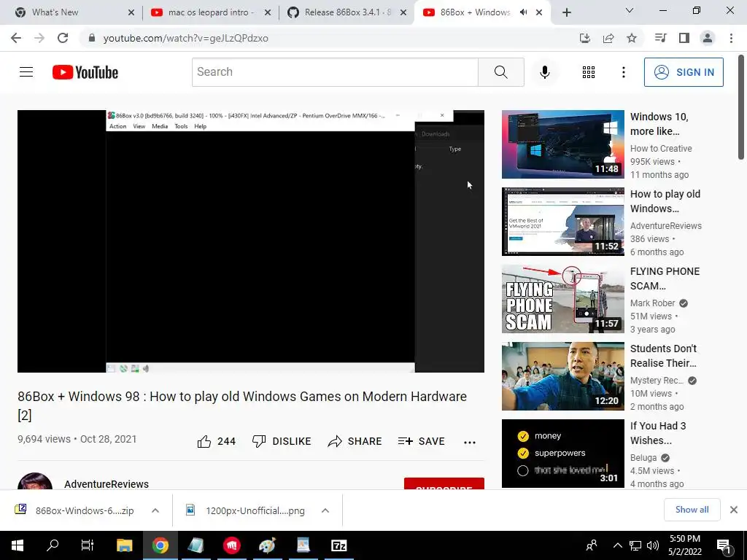Open If You Had 3 Wishes thumbnail
Viewport: 747px width, 560px height.
pos(562,454)
